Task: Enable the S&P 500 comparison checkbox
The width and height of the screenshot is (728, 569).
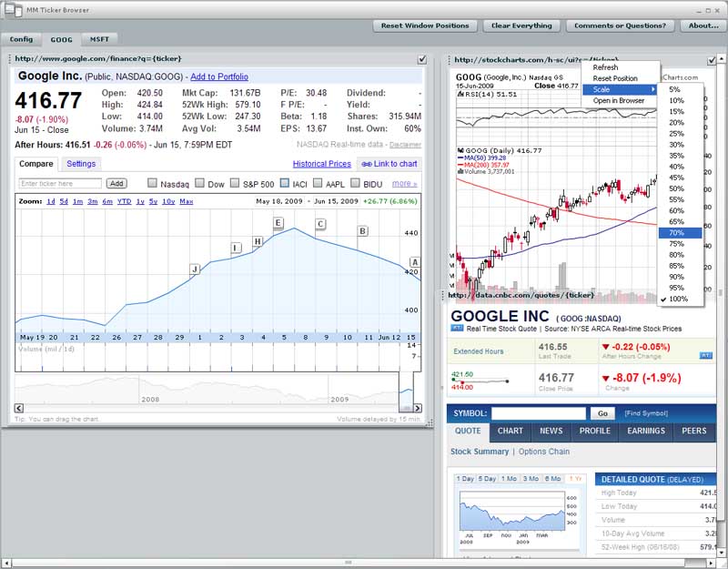Action: click(x=235, y=183)
